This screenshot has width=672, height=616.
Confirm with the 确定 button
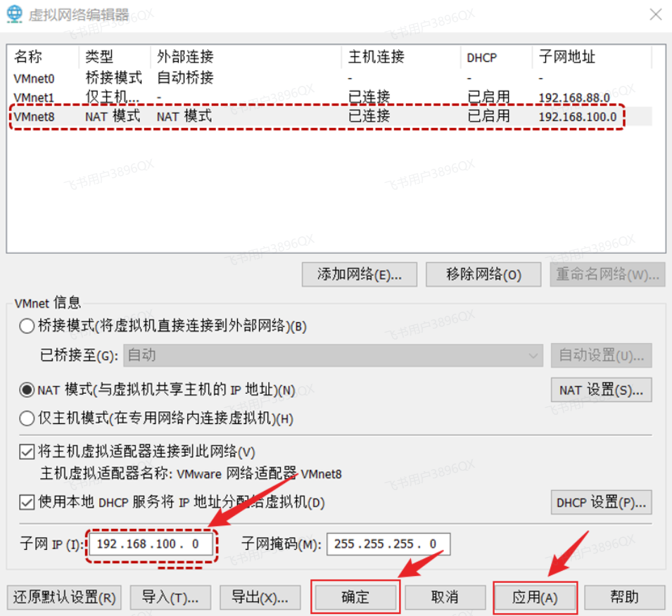[x=355, y=597]
